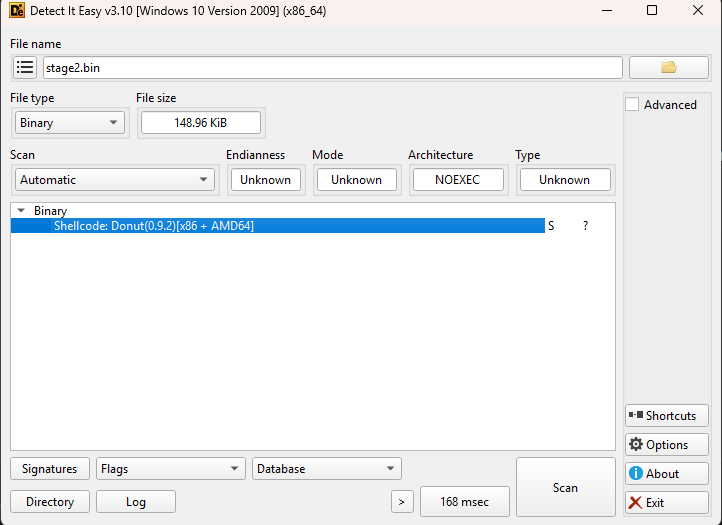Open the Shortcuts settings
This screenshot has width=722, height=525.
click(667, 416)
